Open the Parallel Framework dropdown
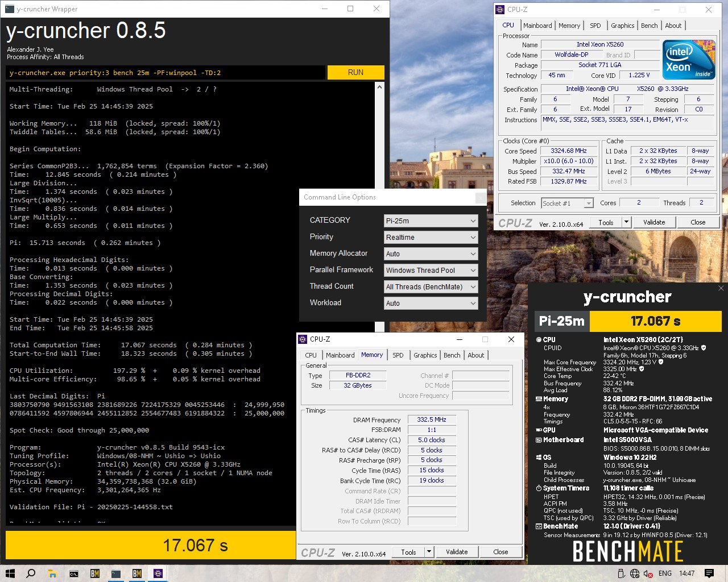 431,270
